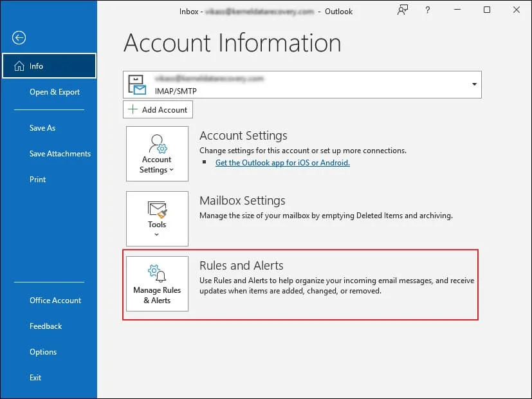Open the feedback person icon in title bar
This screenshot has height=399, width=532.
[403, 10]
